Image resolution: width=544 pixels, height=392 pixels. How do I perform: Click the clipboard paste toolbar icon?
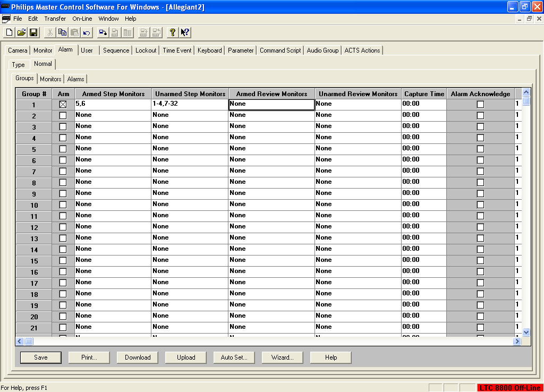pos(74,32)
